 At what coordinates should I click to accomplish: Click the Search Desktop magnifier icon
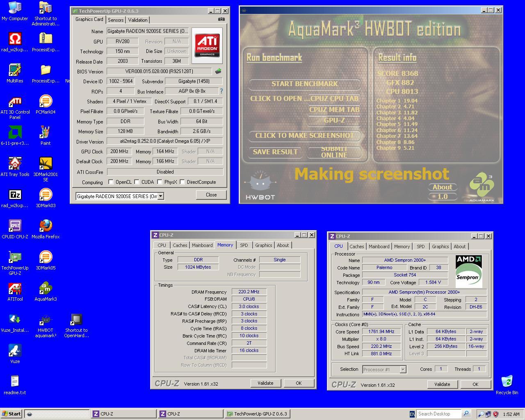pyautogui.click(x=466, y=414)
